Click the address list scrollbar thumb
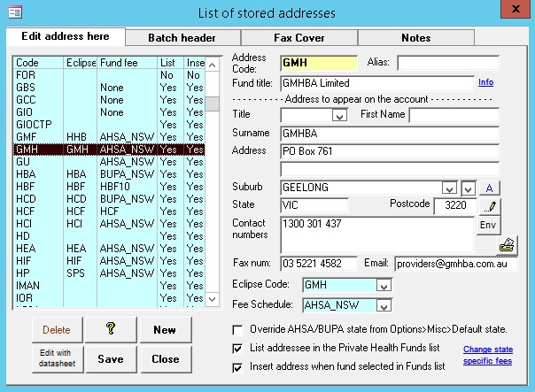Screen dimensions: 535x392 click(x=213, y=104)
